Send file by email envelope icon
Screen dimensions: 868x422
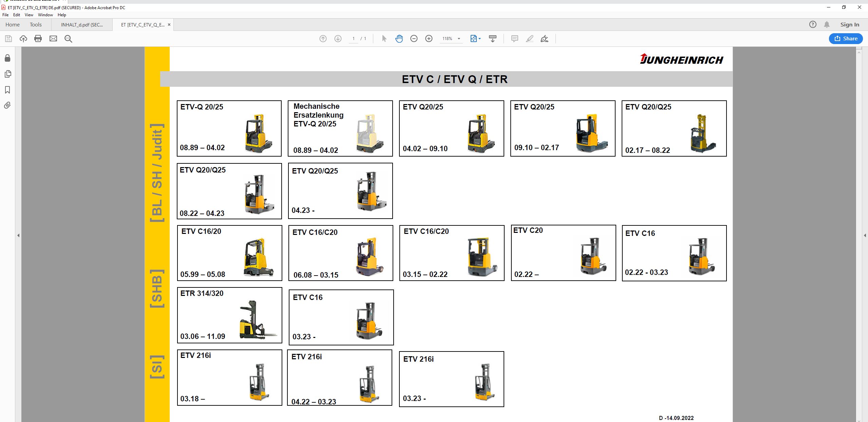point(53,39)
